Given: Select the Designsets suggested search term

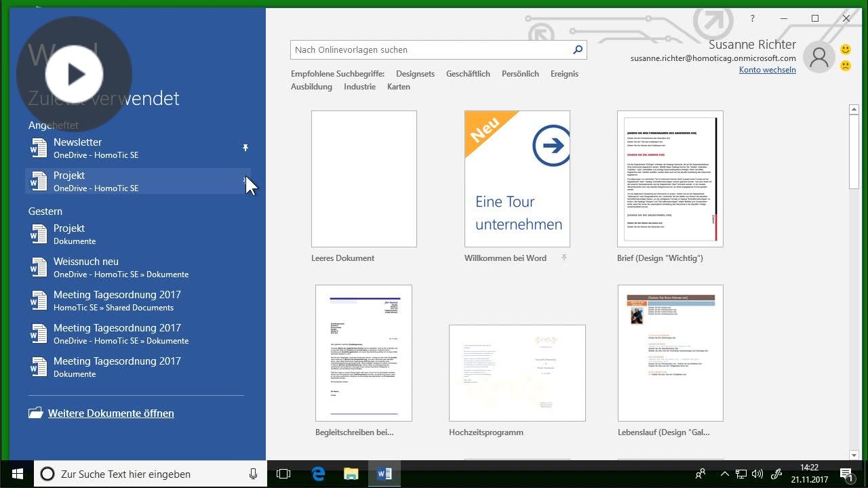Looking at the screenshot, I should coord(415,74).
